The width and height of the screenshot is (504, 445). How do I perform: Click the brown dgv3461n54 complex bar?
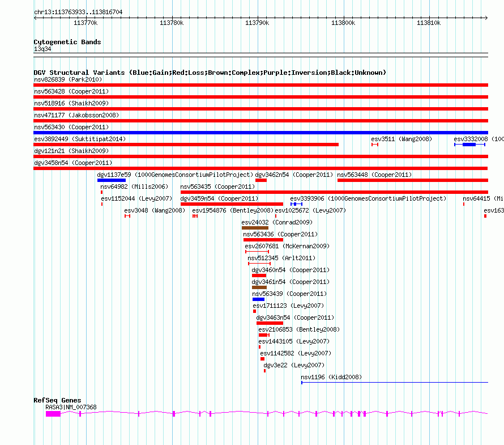tap(259, 287)
